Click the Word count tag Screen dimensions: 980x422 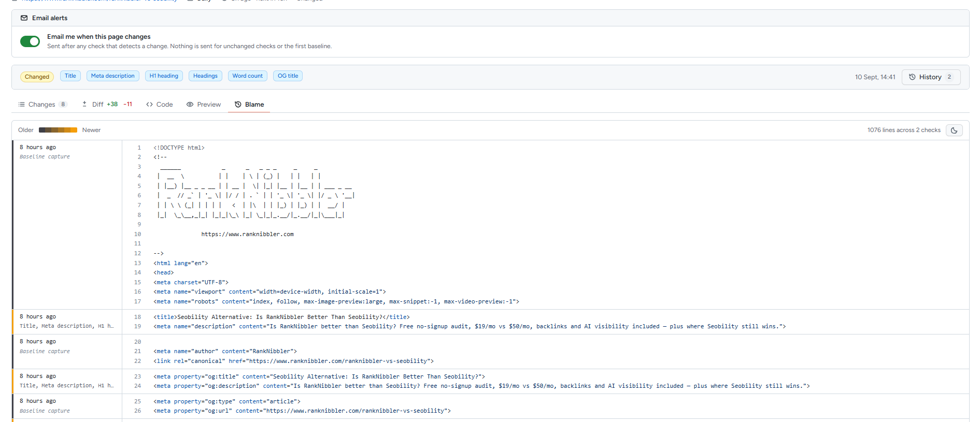pos(248,76)
